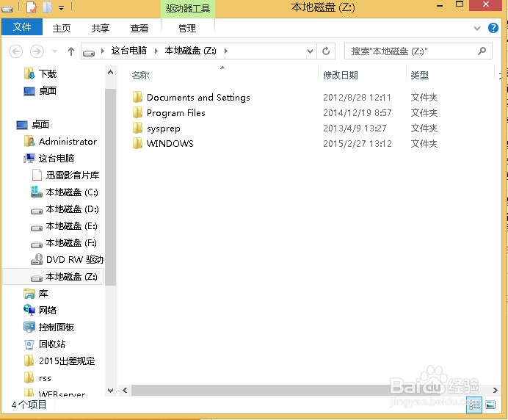Expand the arrow after 本地磁盘 (Z:) breadcrumb
The image size is (508, 420).
click(x=226, y=51)
